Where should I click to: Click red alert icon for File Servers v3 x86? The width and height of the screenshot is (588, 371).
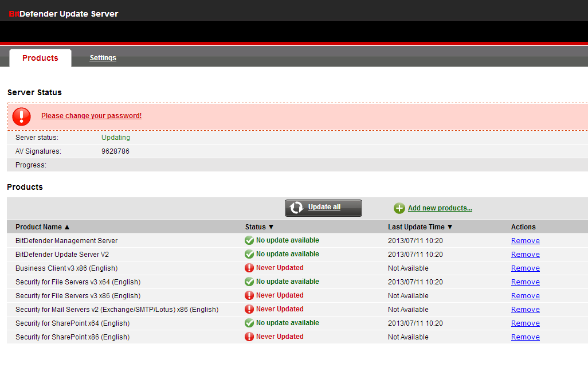pyautogui.click(x=249, y=296)
